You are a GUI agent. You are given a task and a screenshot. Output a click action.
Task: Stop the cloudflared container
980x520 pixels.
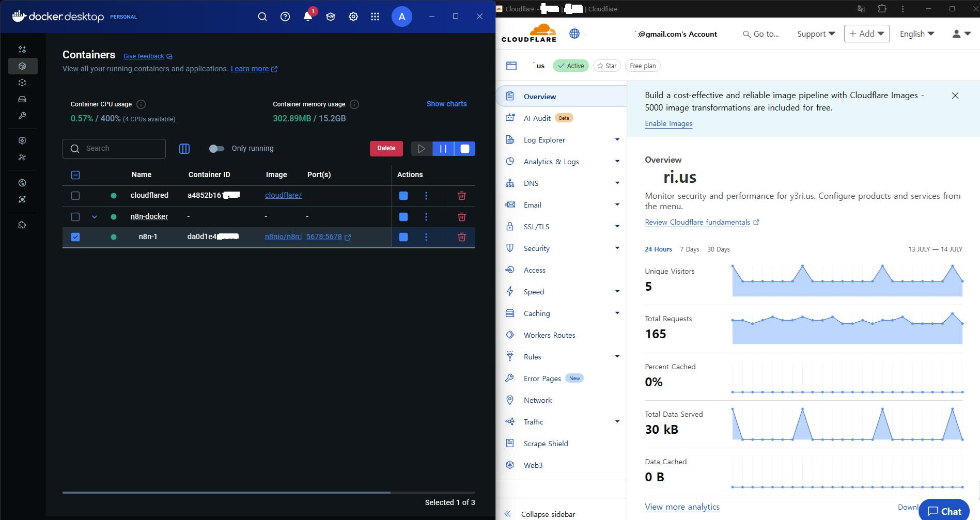[403, 196]
